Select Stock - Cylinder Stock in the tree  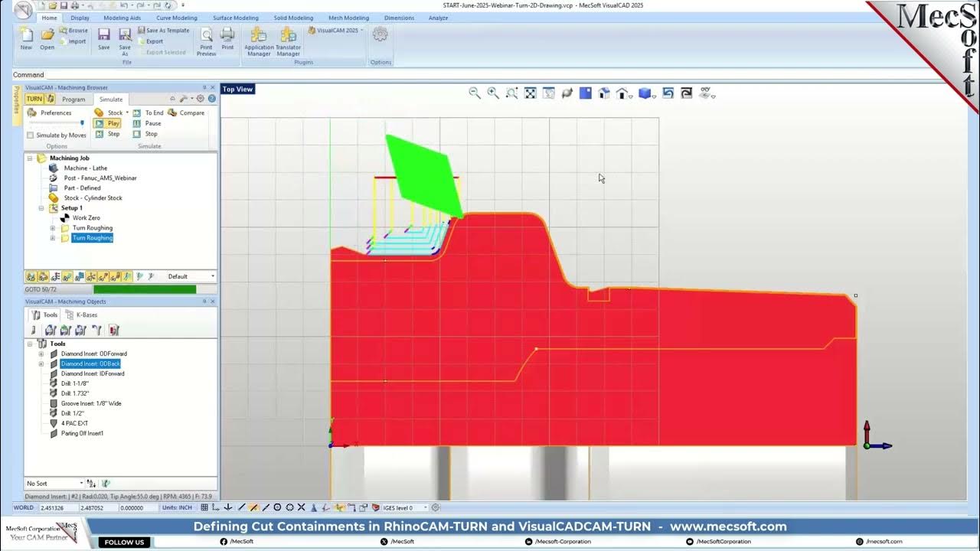(x=93, y=198)
